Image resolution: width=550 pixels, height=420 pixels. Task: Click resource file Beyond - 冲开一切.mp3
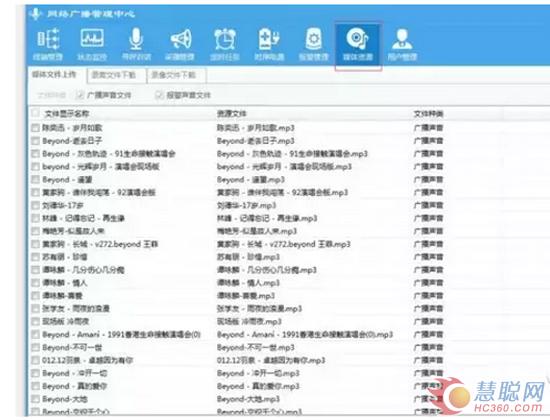258,373
